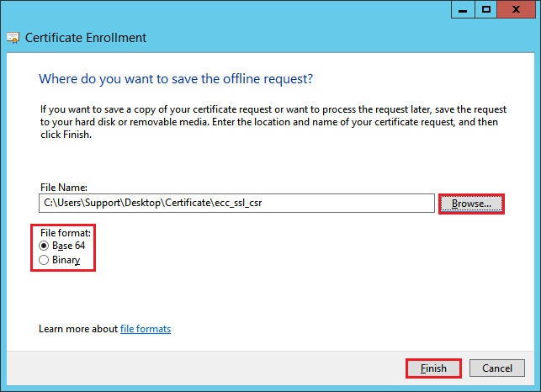Click Finish to save the request
This screenshot has height=392, width=541.
tap(433, 368)
